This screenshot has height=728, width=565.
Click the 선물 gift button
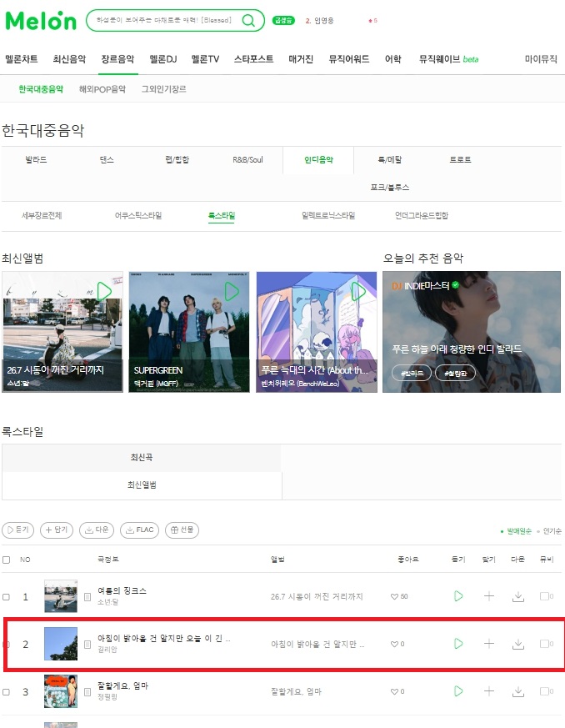tap(182, 530)
